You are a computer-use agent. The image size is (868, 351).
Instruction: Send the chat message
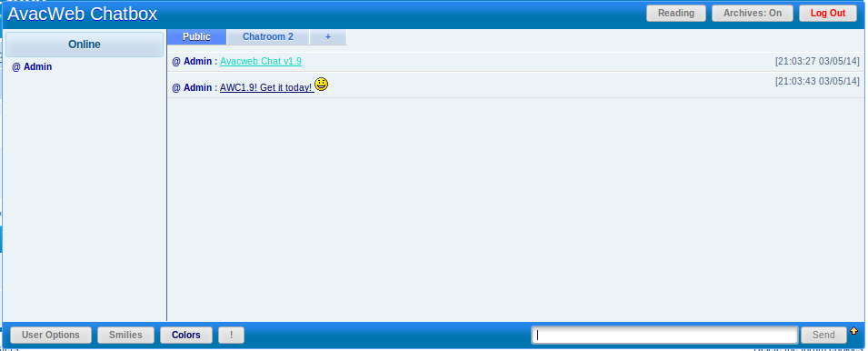823,335
